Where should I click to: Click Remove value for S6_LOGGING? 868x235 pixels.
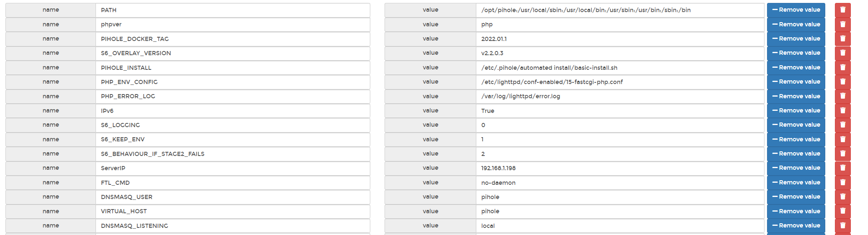click(x=796, y=125)
